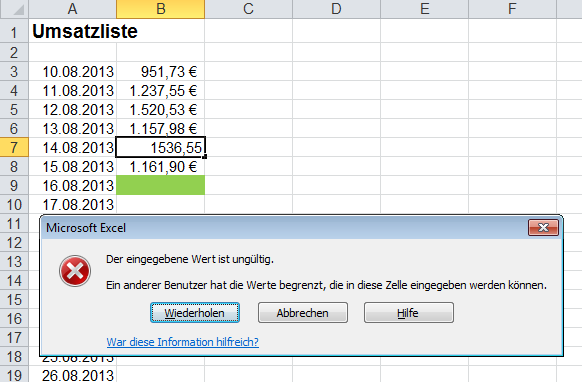The width and height of the screenshot is (582, 382).
Task: Open 'War diese Information hilfreich?' link
Action: [x=183, y=342]
